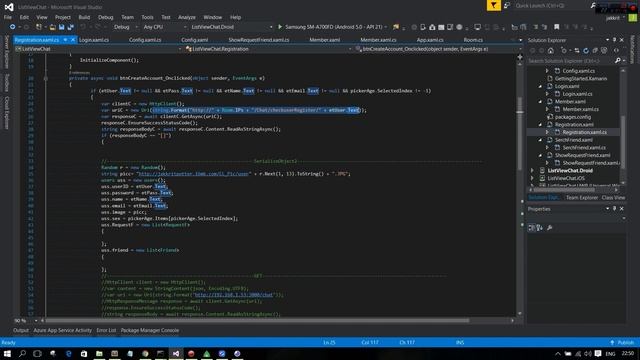
Task: Select SerchFriend.xaml in Solution Explorer
Action: [x=573, y=140]
